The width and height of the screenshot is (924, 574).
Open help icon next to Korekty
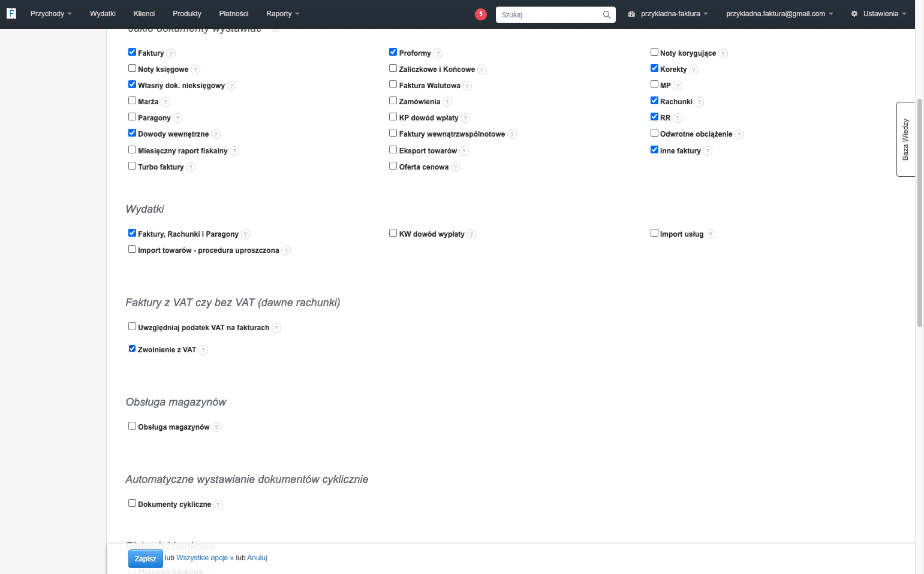coord(694,70)
